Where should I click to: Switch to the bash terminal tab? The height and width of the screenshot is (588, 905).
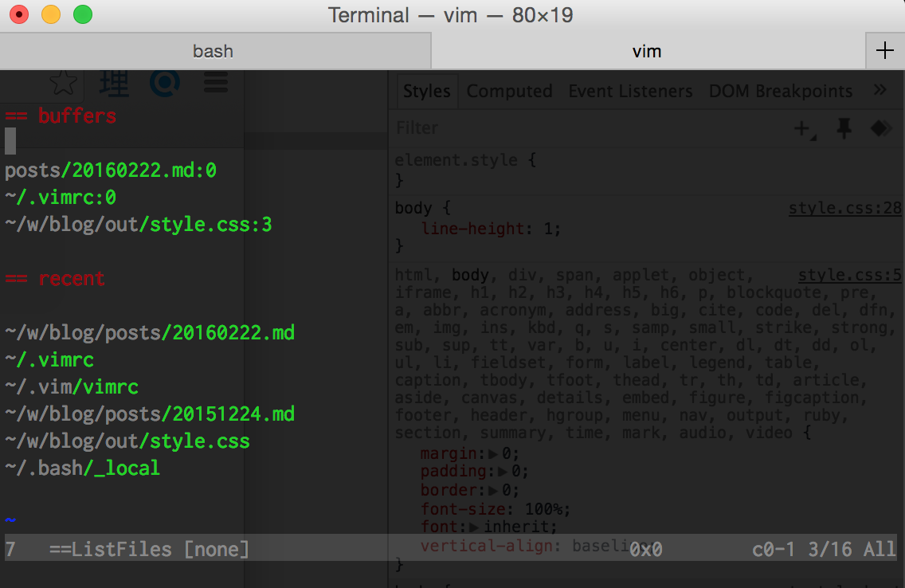coord(214,52)
